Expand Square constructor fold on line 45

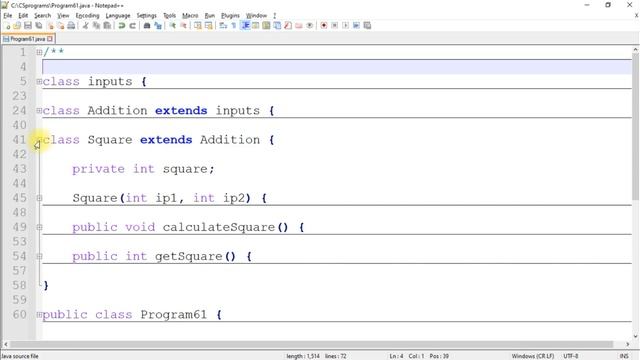pos(39,198)
